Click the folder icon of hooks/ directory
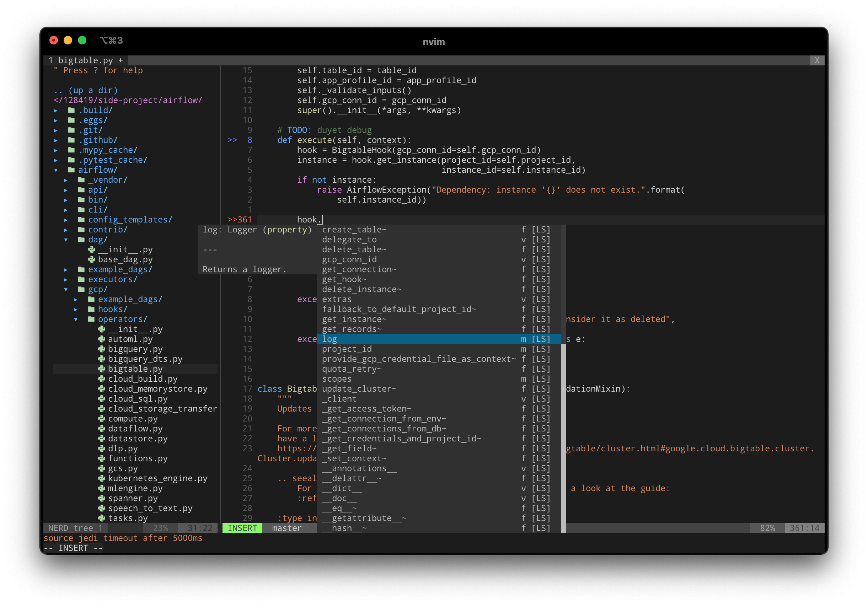The width and height of the screenshot is (868, 607). point(91,309)
